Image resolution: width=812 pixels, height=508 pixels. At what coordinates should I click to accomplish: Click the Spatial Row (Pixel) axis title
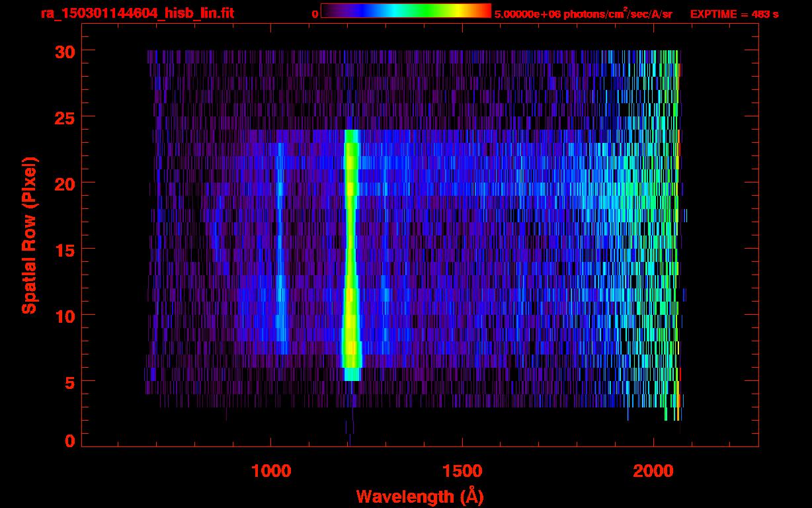(x=29, y=235)
